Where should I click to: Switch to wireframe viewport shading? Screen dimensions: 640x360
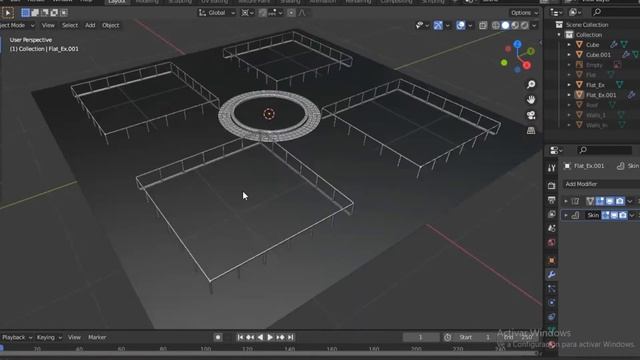coord(496,25)
